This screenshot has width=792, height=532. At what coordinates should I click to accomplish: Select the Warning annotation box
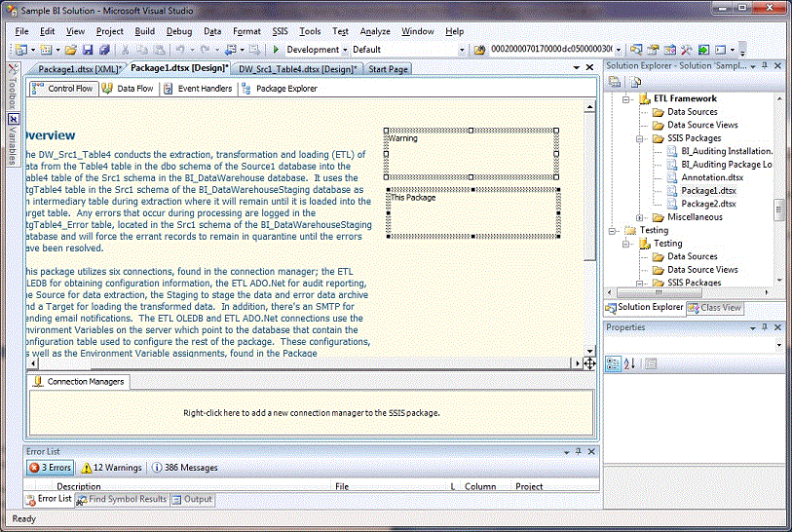[471, 154]
